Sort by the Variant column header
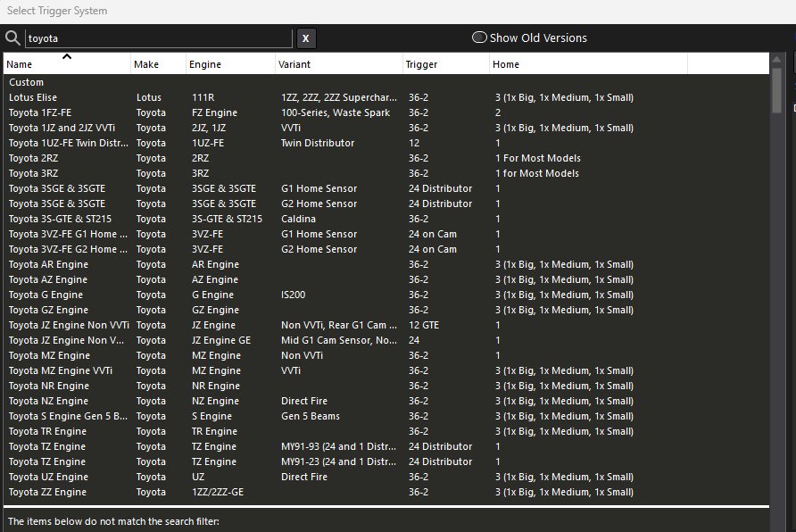Screen dimensions: 796x532 pos(338,64)
